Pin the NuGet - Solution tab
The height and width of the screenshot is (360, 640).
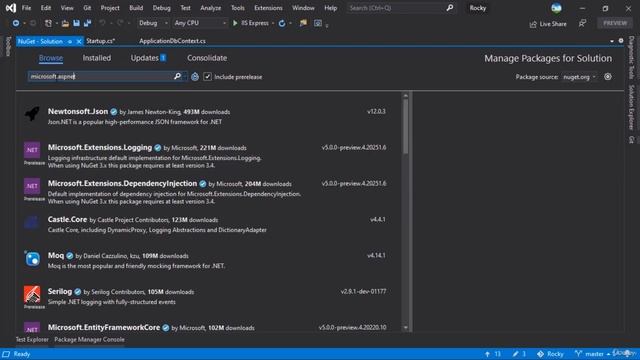point(70,41)
